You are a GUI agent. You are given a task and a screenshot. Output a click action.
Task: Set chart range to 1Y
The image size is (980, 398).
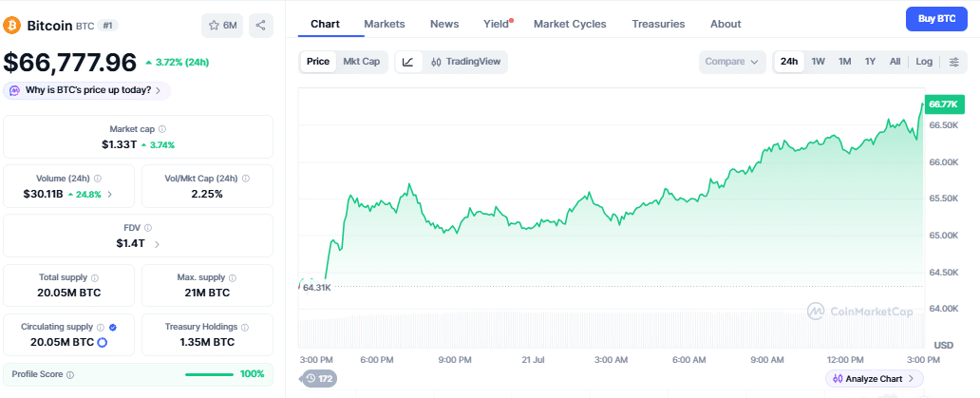[870, 62]
